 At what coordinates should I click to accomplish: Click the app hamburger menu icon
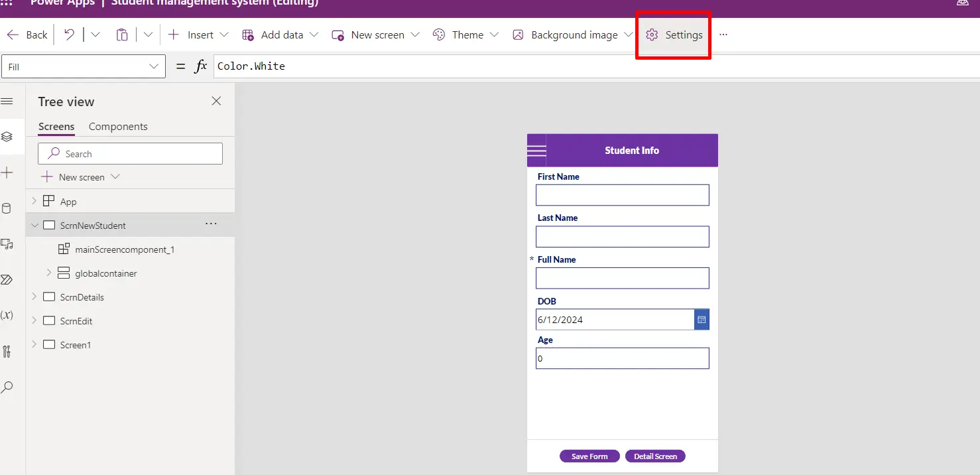(536, 151)
